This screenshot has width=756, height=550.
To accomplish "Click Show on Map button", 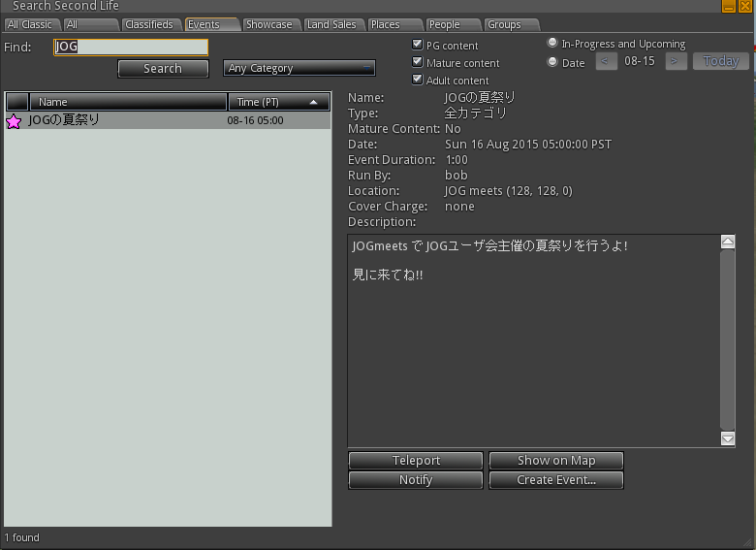I will [x=556, y=461].
